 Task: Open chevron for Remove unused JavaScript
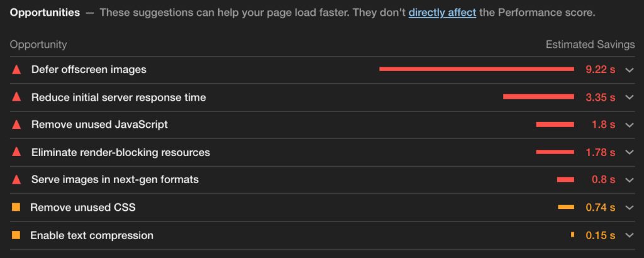pyautogui.click(x=630, y=125)
